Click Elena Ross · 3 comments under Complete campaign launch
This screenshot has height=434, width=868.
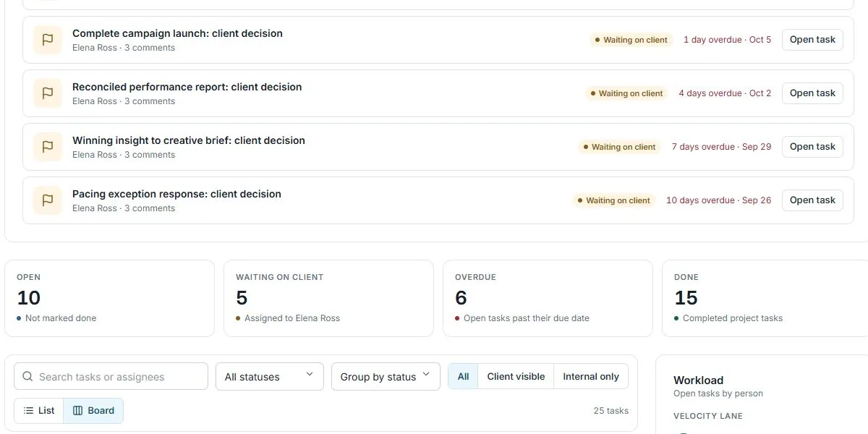pyautogui.click(x=124, y=48)
